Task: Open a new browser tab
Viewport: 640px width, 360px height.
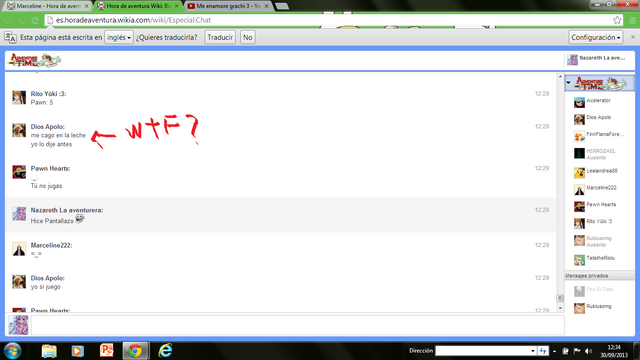Action: click(x=282, y=6)
